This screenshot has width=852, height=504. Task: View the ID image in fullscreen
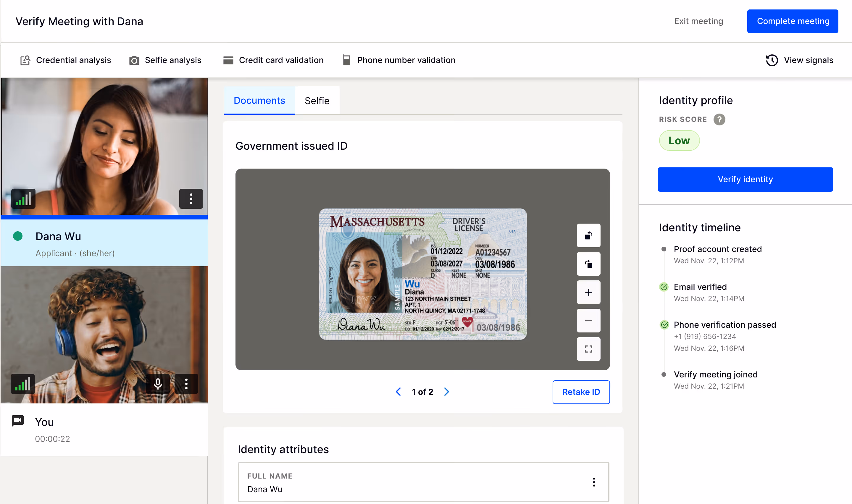(x=588, y=349)
